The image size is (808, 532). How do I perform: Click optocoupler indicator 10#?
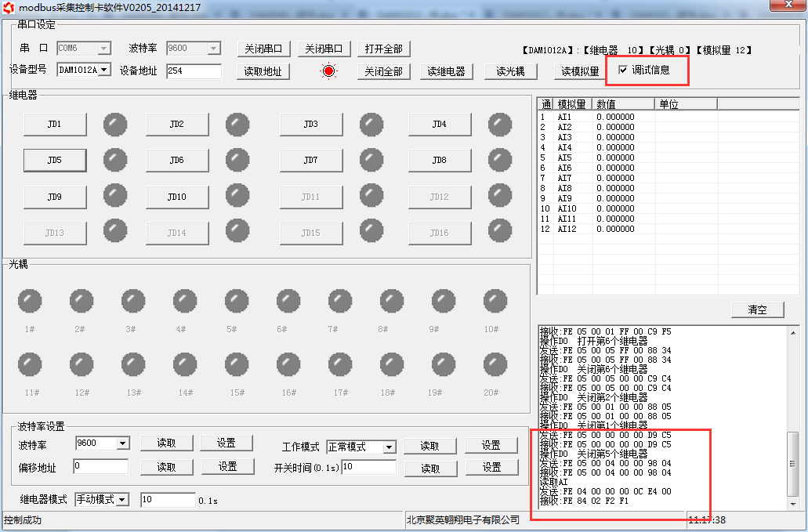[x=495, y=301]
